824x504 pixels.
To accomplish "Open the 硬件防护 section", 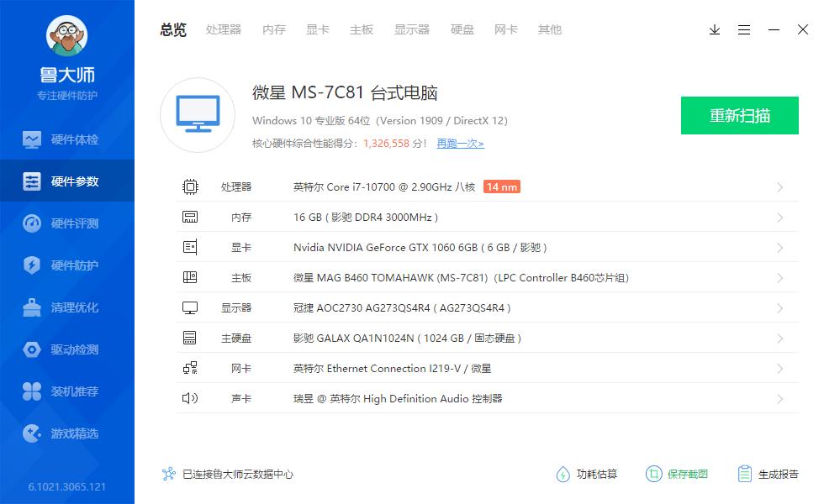I will click(67, 265).
